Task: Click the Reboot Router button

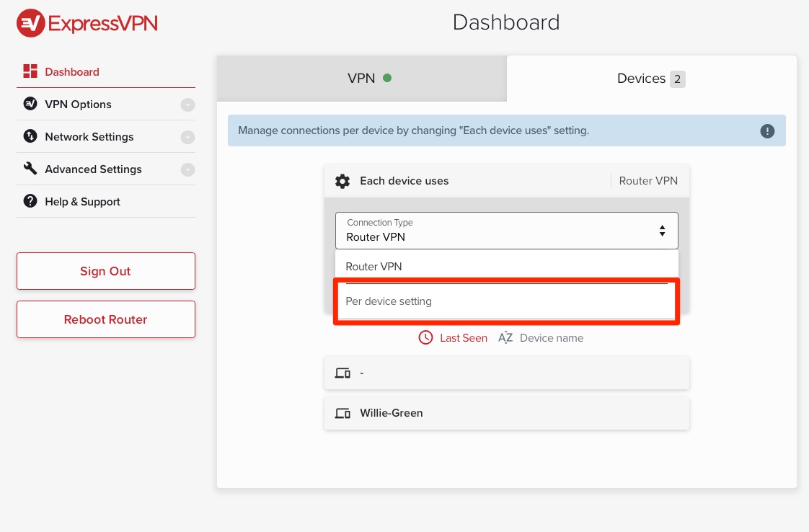Action: point(105,319)
